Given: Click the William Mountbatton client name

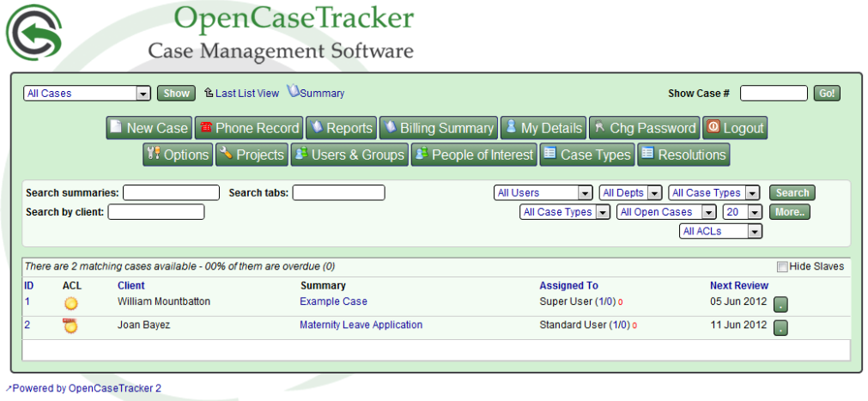Looking at the screenshot, I should pos(164,301).
